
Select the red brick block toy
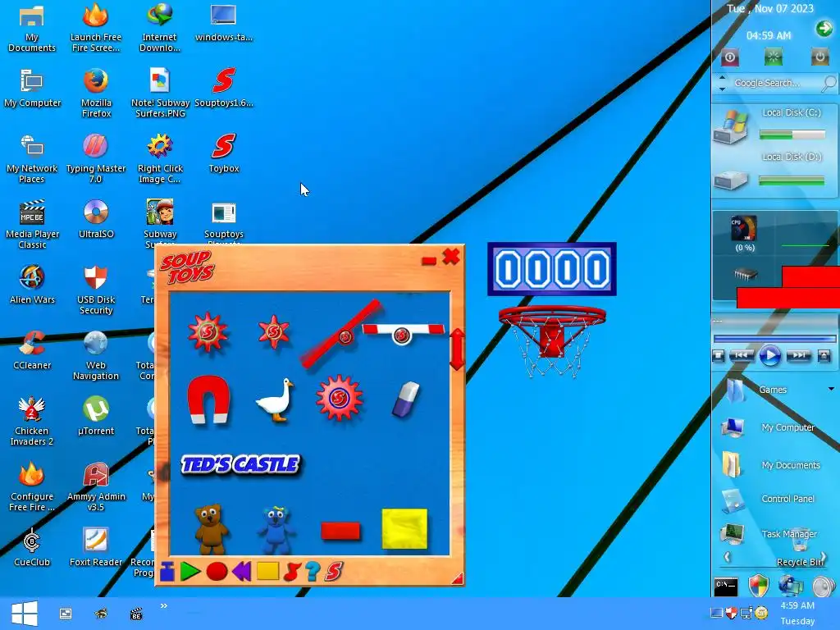340,531
